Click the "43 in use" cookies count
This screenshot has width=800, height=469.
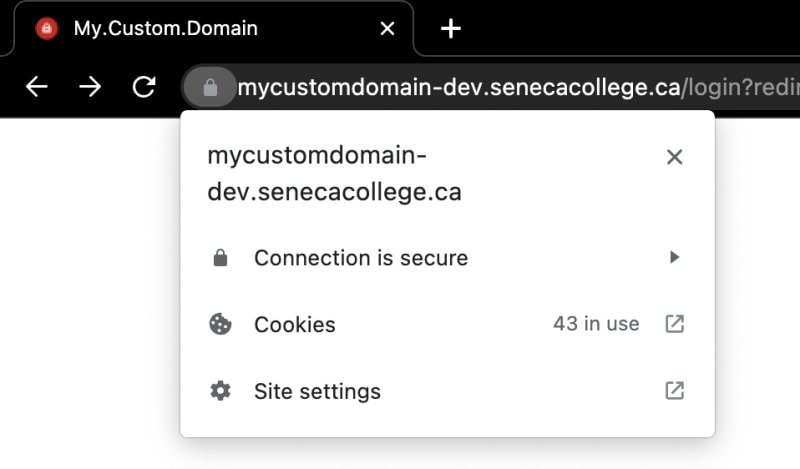596,324
